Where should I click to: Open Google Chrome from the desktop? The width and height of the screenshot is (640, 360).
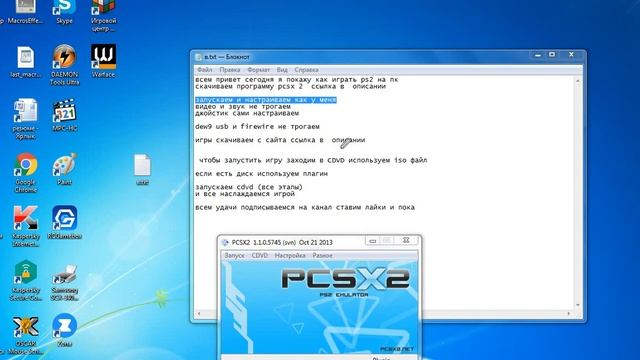tap(25, 172)
